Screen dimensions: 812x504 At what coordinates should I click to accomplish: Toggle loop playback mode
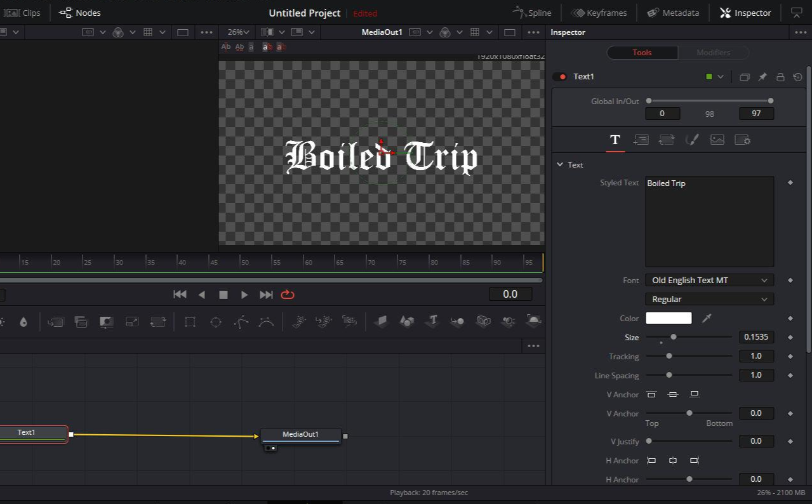[x=288, y=295]
